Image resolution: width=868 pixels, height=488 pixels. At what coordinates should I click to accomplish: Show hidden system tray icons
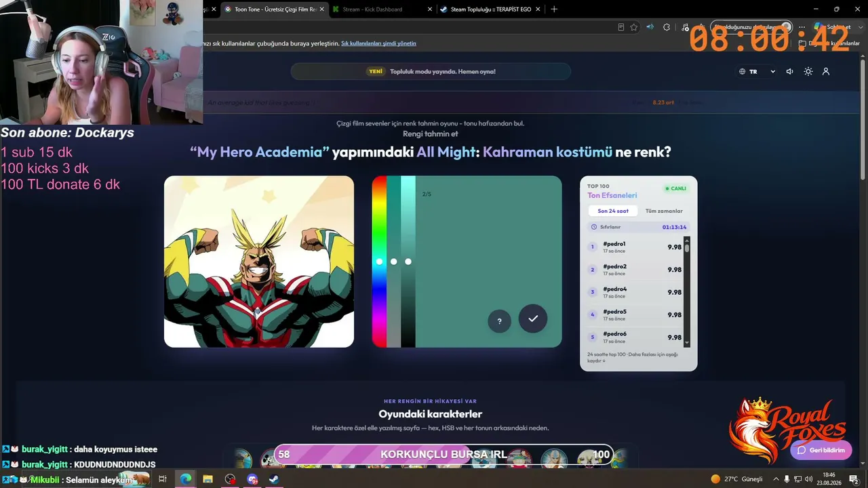point(776,479)
